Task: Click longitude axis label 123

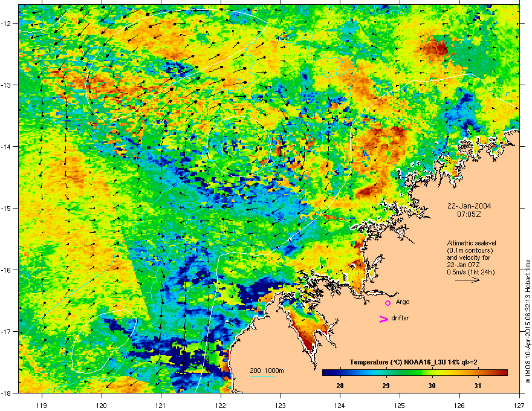Action: [281, 405]
